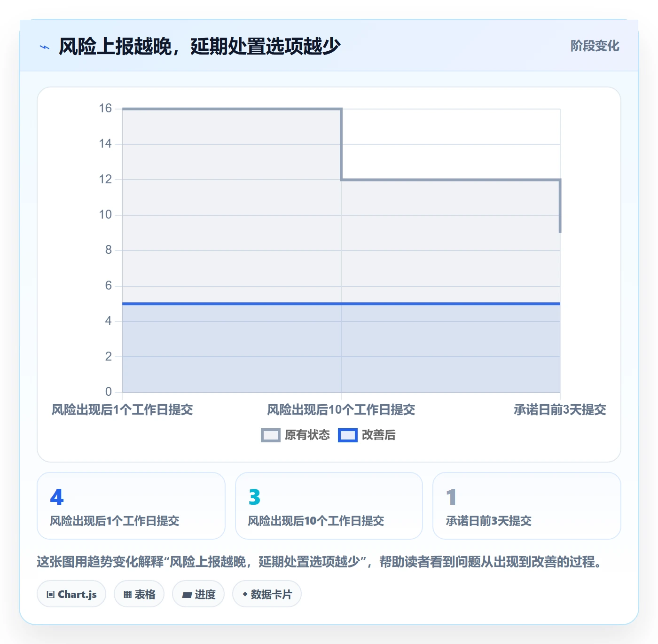Click the 阶段变化 label in header
Image resolution: width=658 pixels, height=644 pixels.
tap(595, 46)
